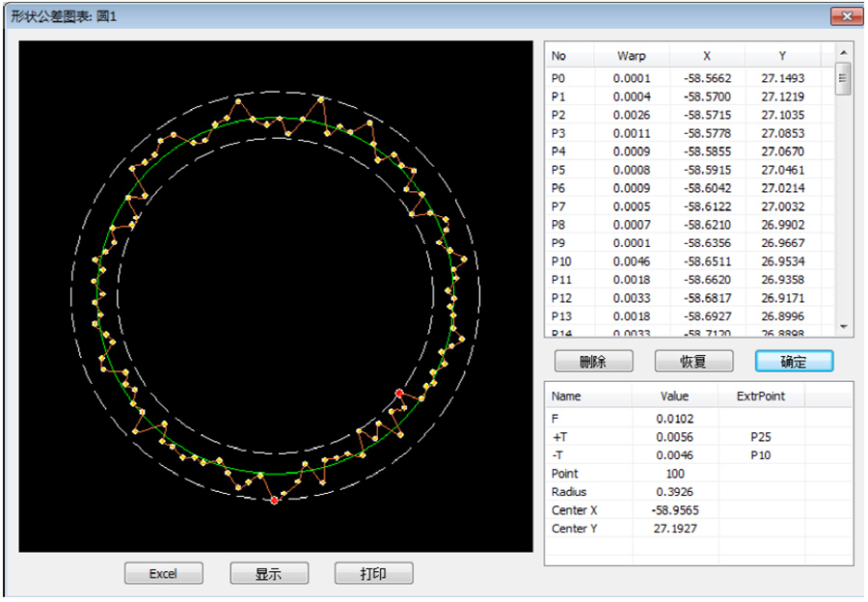
Task: Click the red extreme point inside lower-right arc
Action: (399, 393)
